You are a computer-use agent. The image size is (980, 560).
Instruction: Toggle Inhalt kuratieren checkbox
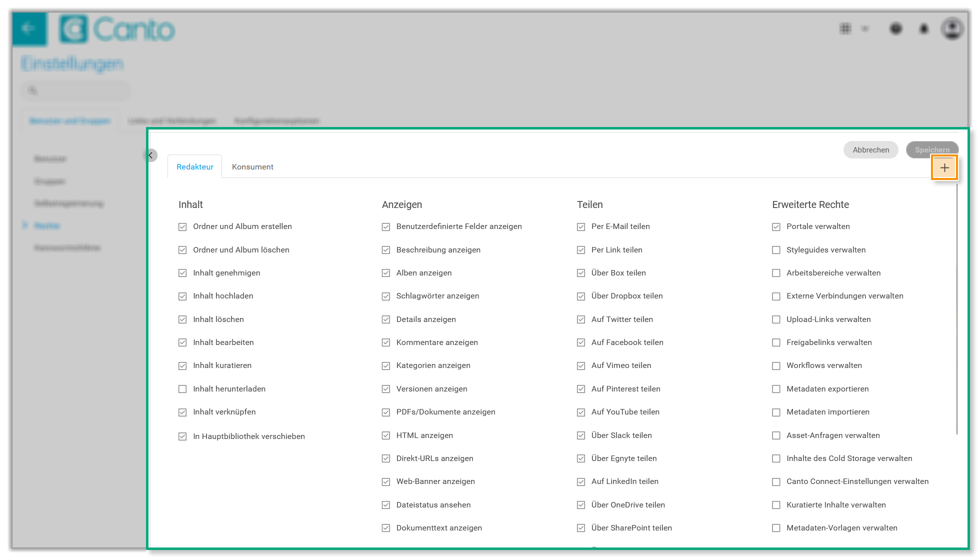point(182,365)
